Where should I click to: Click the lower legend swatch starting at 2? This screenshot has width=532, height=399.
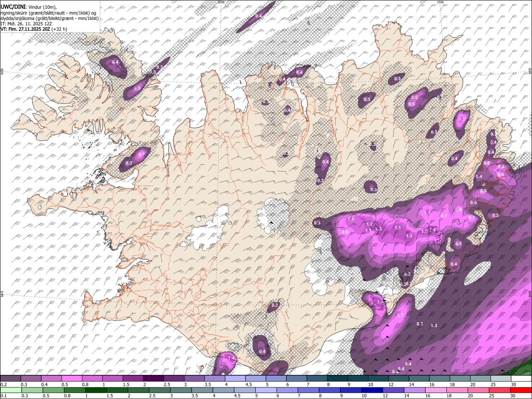pos(138,390)
